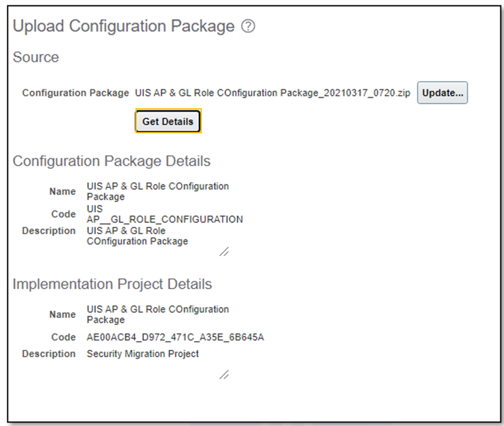
Task: Grab the resize handle of project Description box
Action: (224, 375)
